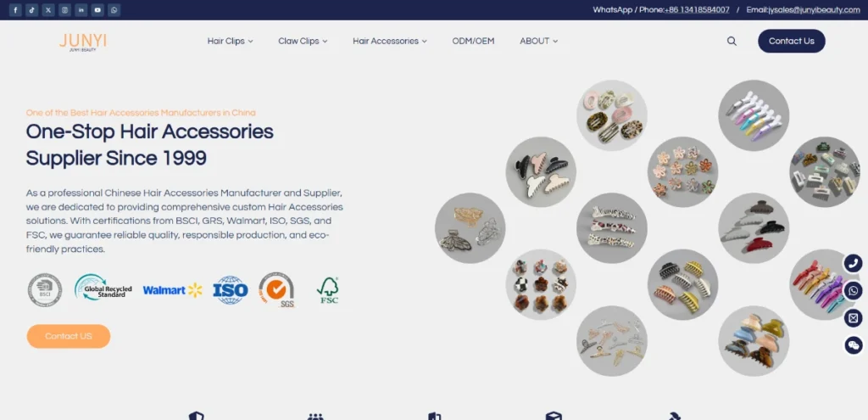Expand the Claw Clips dropdown menu
Viewport: 868px width, 420px height.
[303, 41]
